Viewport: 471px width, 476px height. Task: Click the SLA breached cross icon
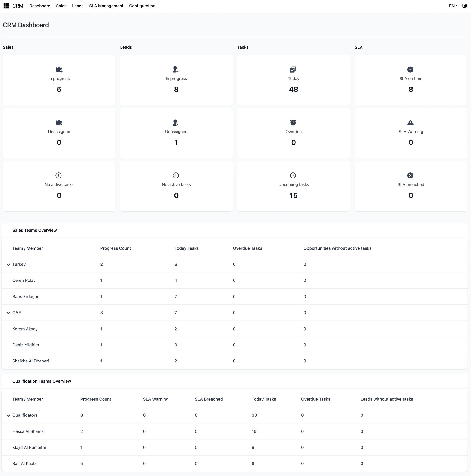410,175
